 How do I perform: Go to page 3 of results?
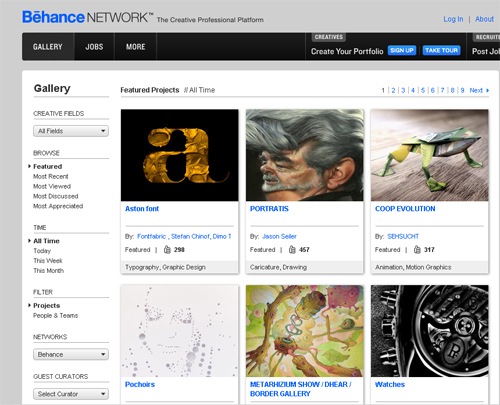[x=403, y=90]
